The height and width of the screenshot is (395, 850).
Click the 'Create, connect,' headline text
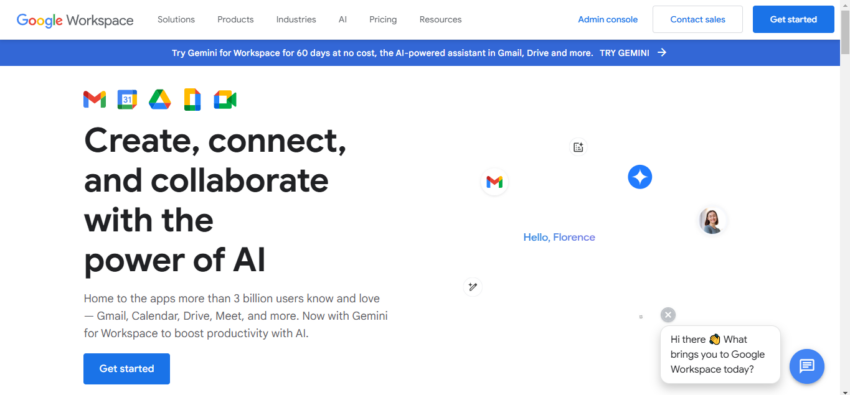[x=215, y=140]
